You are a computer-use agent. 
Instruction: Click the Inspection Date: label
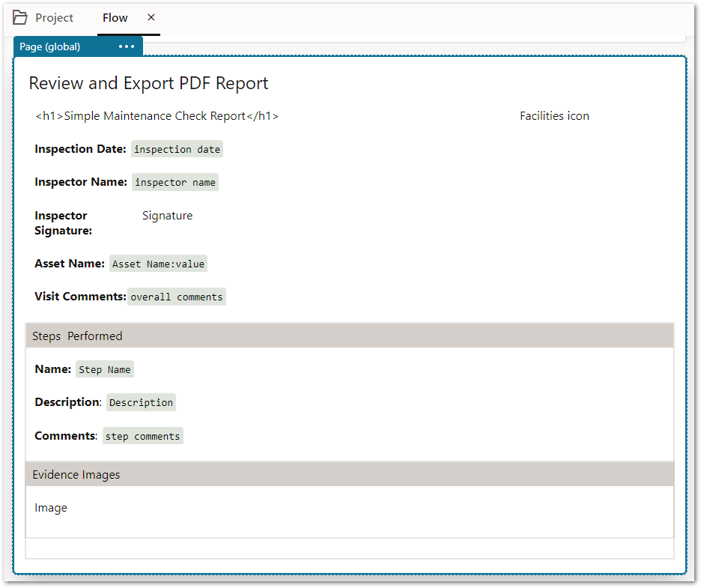point(80,149)
